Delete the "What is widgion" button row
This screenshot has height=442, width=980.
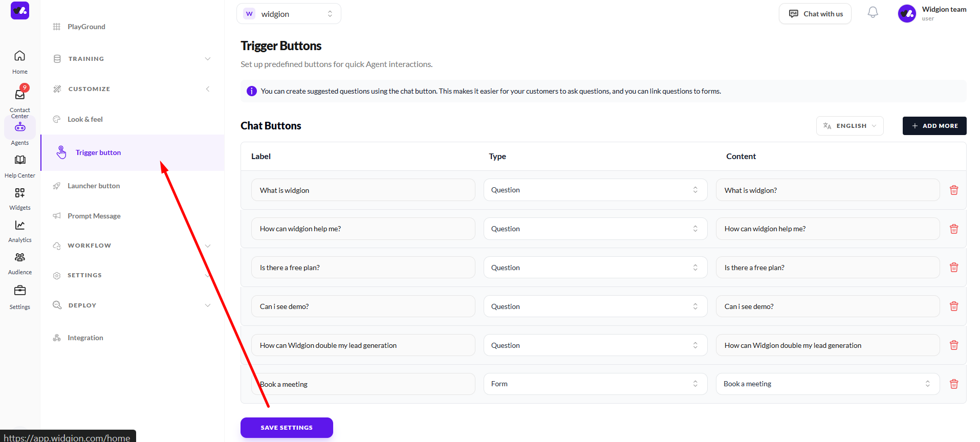[x=953, y=190]
